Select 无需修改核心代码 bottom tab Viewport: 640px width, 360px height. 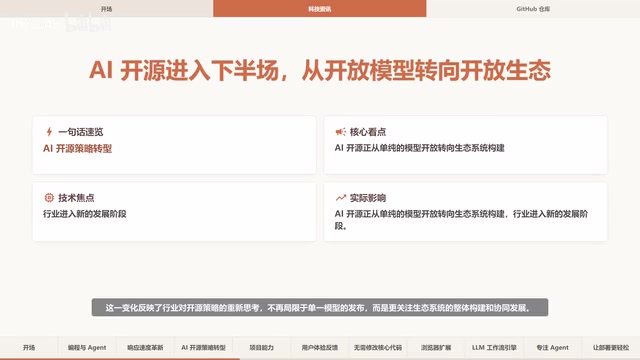coord(378,347)
